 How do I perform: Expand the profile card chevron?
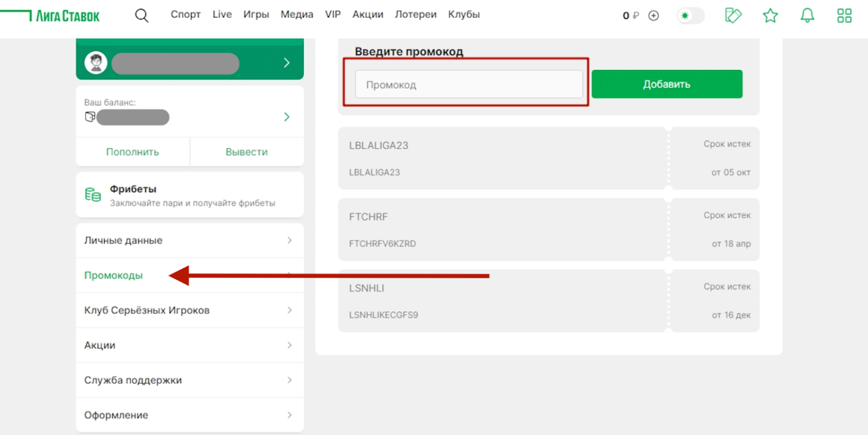(286, 63)
